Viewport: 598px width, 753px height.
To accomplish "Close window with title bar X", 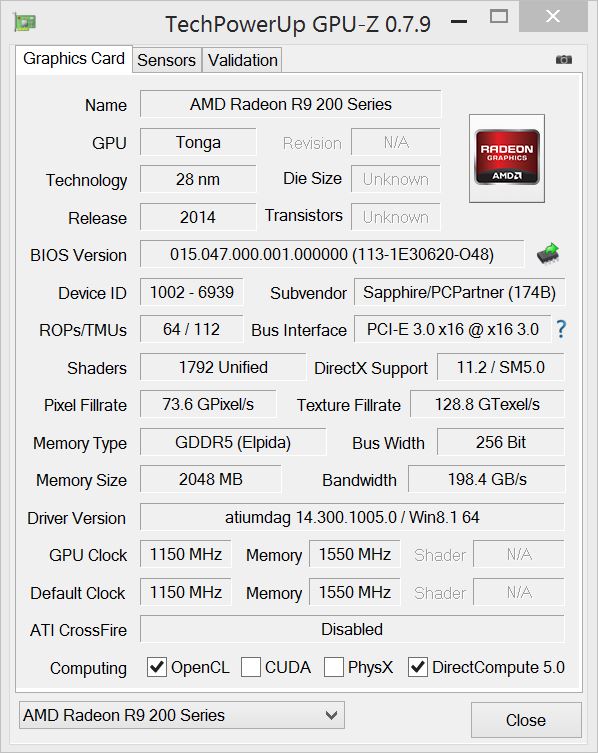I will pyautogui.click(x=553, y=16).
